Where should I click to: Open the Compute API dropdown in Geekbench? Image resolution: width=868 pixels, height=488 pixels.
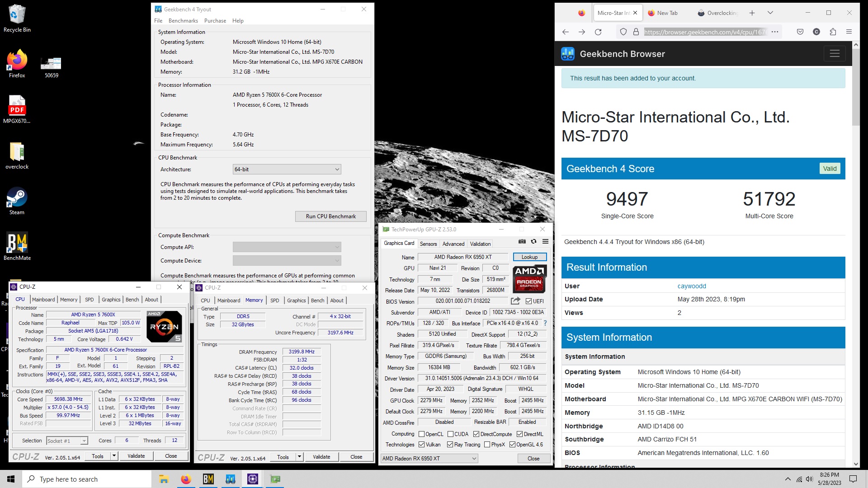tap(287, 247)
